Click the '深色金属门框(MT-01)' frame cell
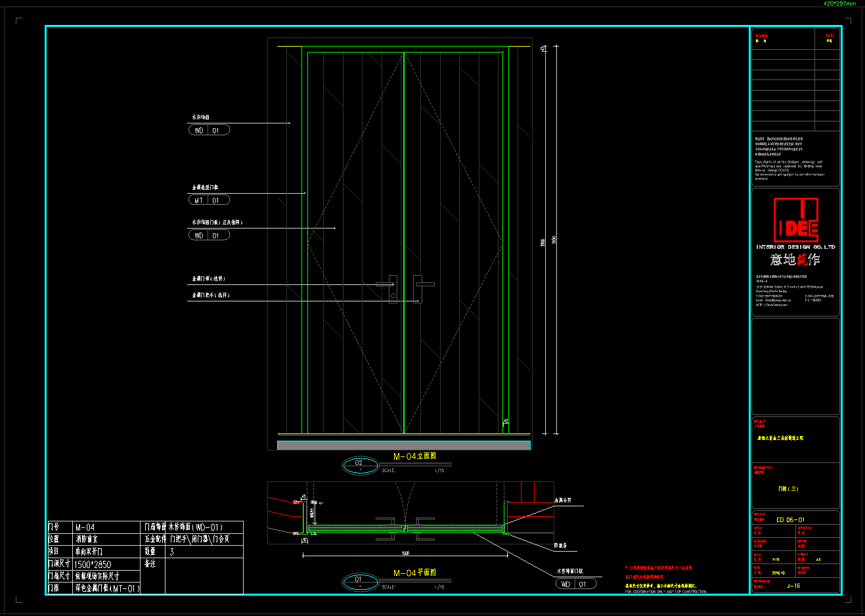This screenshot has width=865, height=616. point(106,588)
